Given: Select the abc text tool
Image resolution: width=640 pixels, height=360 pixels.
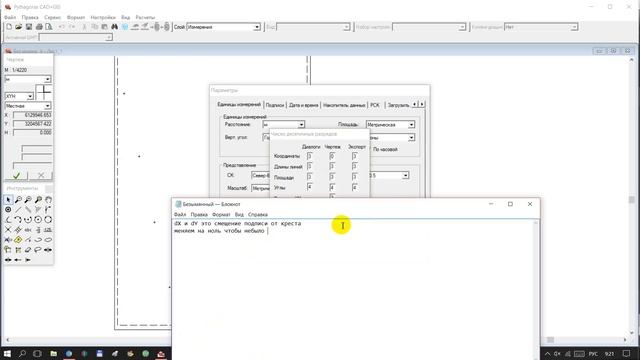Looking at the screenshot, I should point(28,230).
